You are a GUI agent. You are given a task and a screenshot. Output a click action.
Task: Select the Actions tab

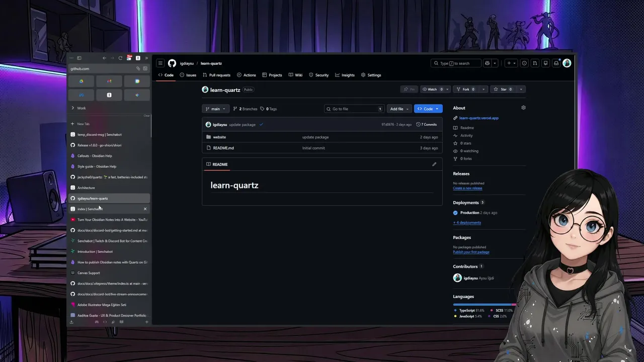point(247,75)
